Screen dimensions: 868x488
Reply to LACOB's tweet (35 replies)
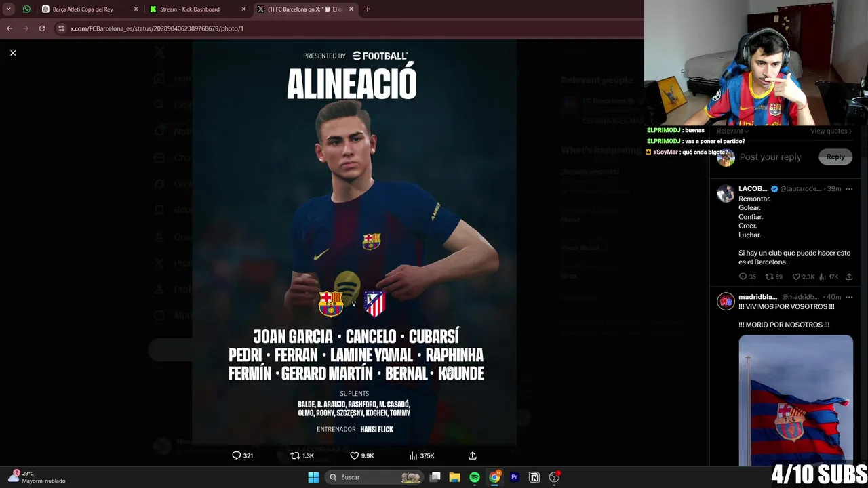click(747, 277)
